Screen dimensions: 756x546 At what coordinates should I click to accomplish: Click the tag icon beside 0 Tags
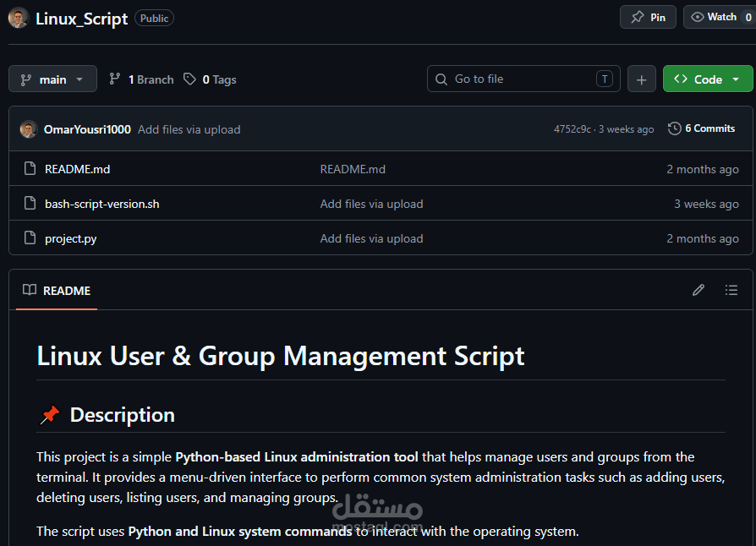(189, 79)
